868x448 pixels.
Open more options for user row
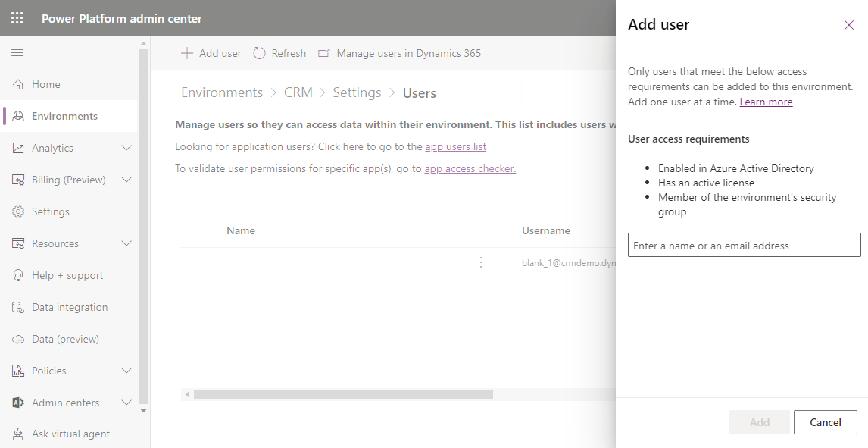point(481,262)
